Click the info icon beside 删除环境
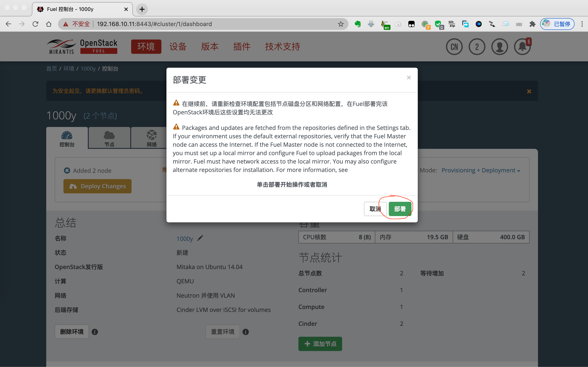 pyautogui.click(x=95, y=332)
